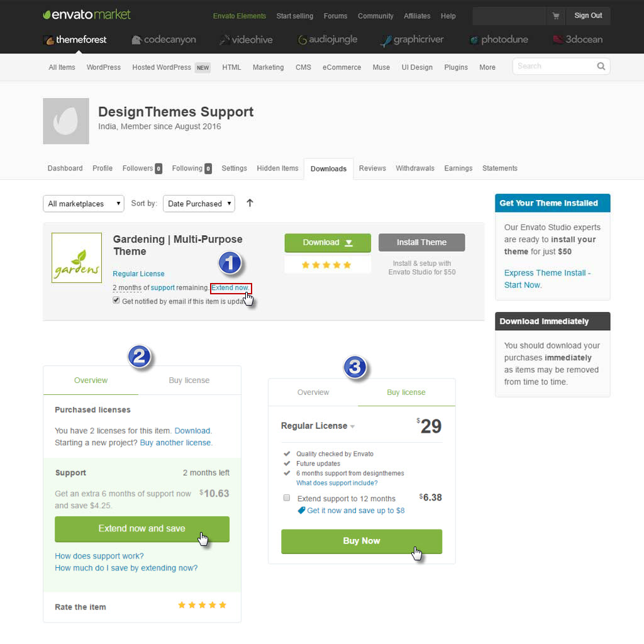Open the Regular License link
Viewport: 644px width, 644px height.
[139, 274]
